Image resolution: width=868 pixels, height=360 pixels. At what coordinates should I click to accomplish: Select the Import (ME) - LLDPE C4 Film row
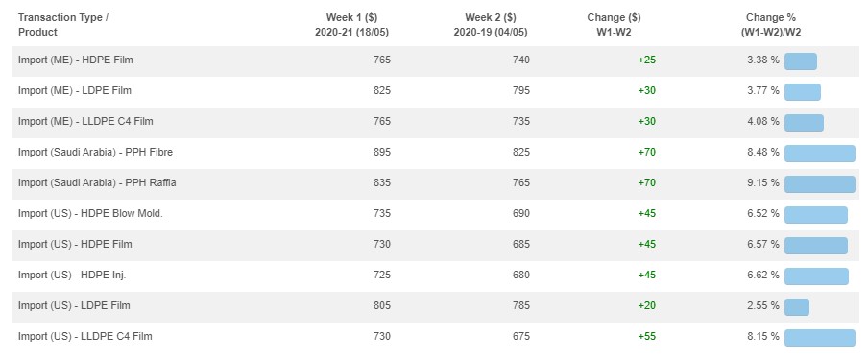[435, 123]
